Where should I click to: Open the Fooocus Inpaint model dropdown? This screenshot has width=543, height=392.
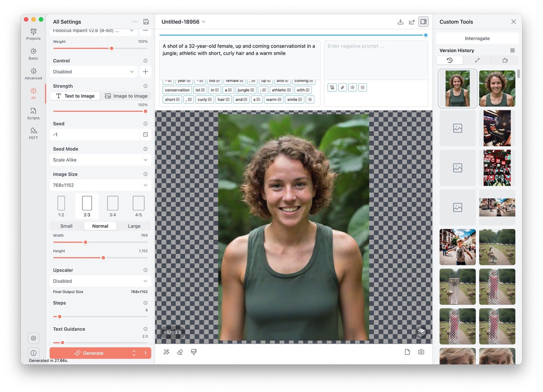pyautogui.click(x=94, y=31)
